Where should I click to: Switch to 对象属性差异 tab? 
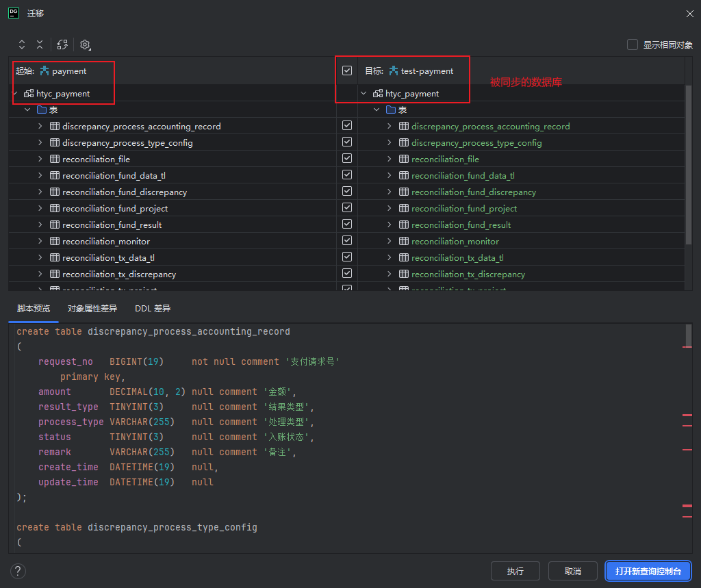click(92, 309)
